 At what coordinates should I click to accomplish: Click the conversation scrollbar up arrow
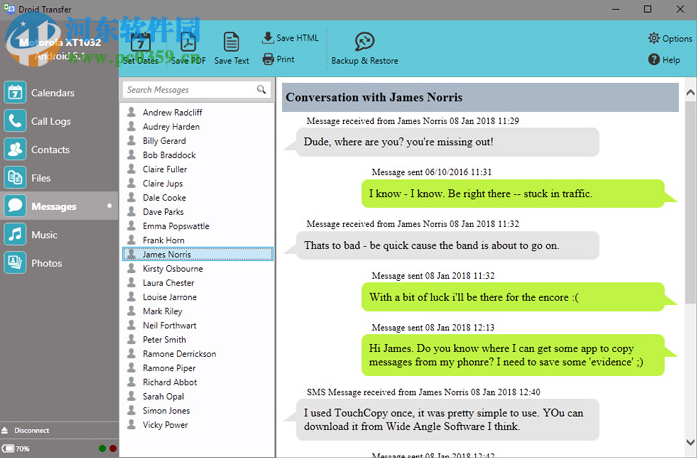[690, 93]
